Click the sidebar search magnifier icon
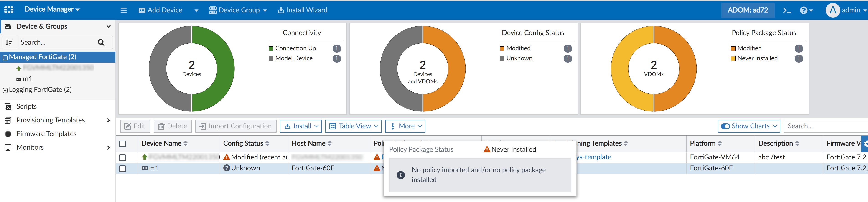 (x=101, y=42)
